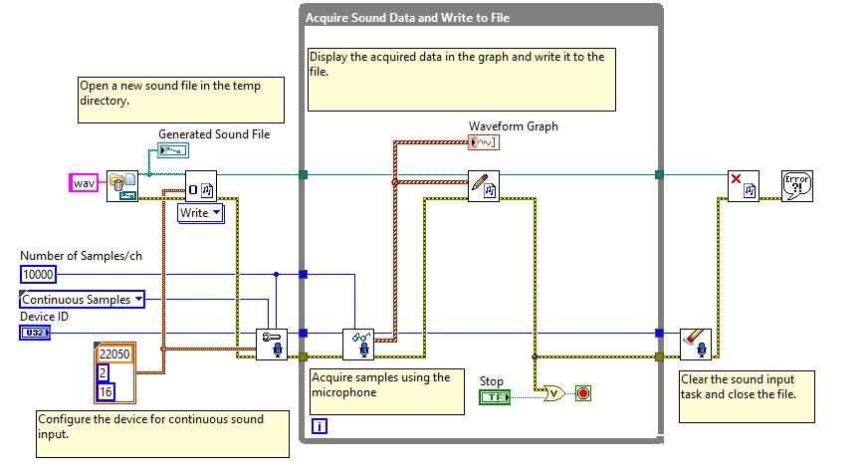Open the Write mode dropdown
This screenshot has width=868, height=471.
[x=201, y=213]
